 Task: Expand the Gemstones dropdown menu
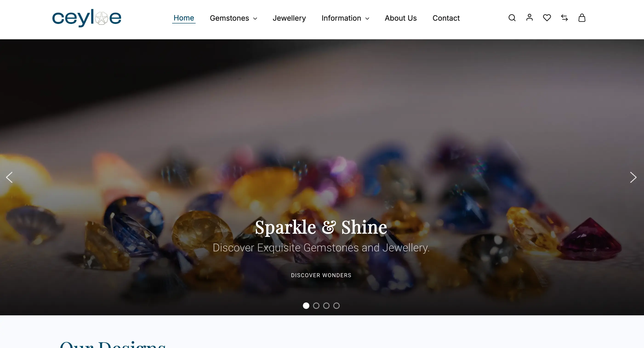click(x=233, y=18)
